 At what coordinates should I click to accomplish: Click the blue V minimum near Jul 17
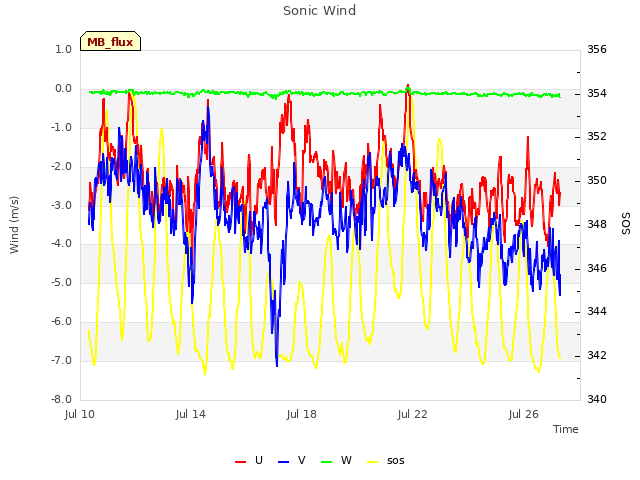pyautogui.click(x=277, y=364)
